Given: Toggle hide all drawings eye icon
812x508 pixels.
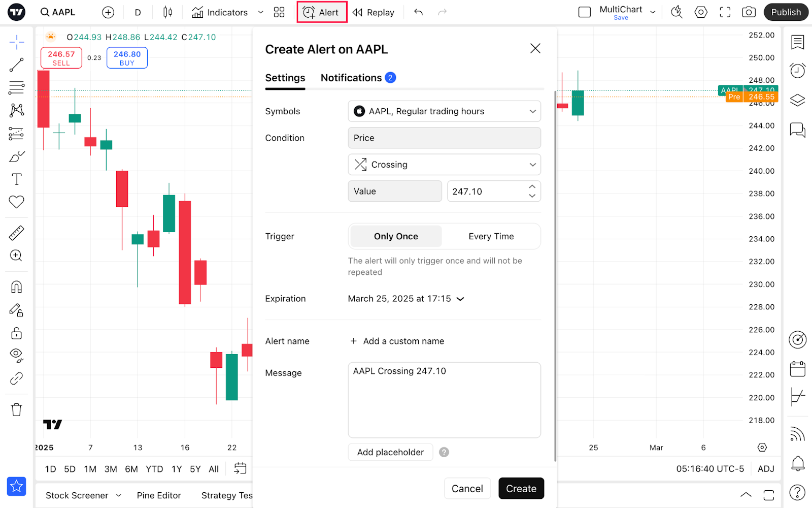Looking at the screenshot, I should pyautogui.click(x=17, y=355).
